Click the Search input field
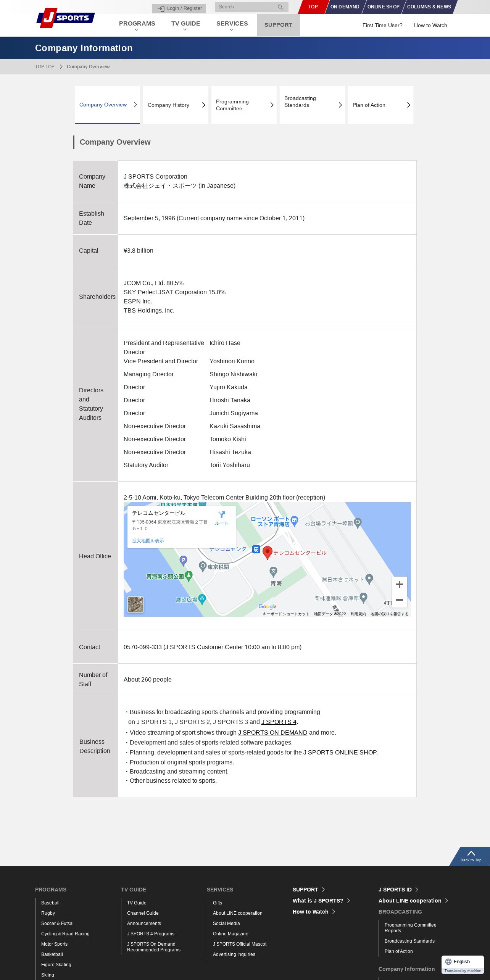Screen dimensions: 490x980 247,7
